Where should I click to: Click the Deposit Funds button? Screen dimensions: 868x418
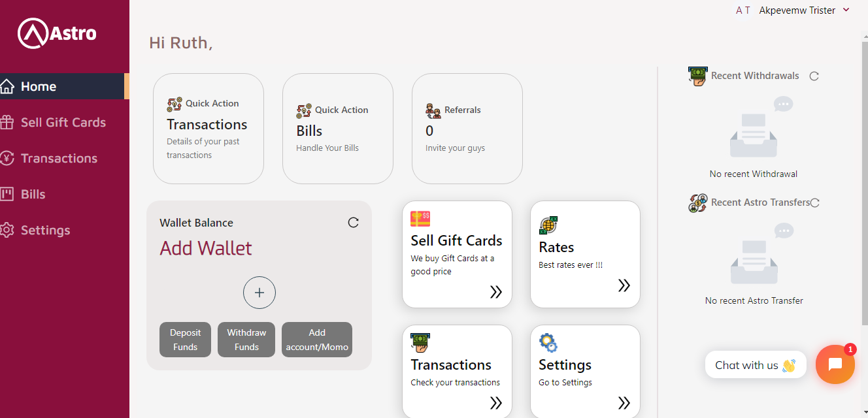185,340
